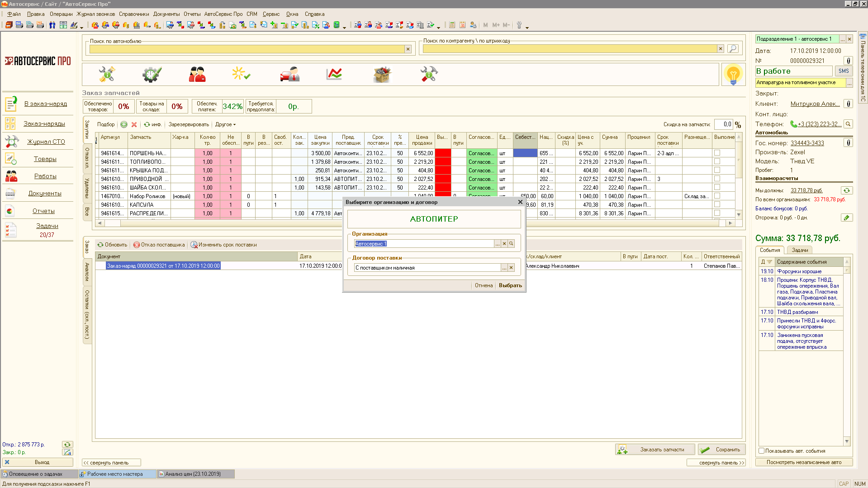Click the green phone call icon
Image resolution: width=868 pixels, height=488 pixels.
tap(793, 124)
